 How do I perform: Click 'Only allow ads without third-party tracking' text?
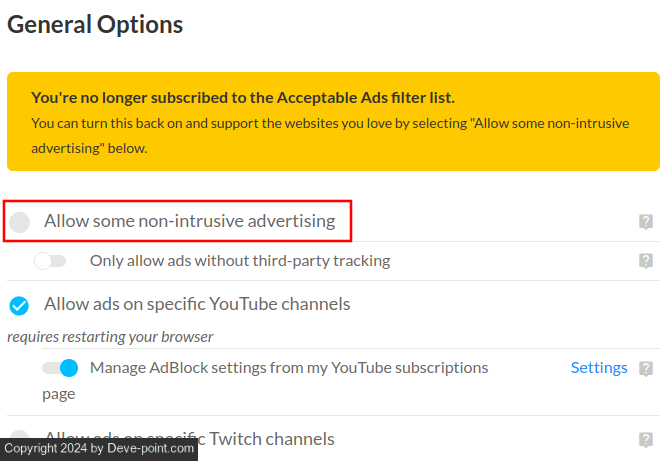(x=240, y=261)
